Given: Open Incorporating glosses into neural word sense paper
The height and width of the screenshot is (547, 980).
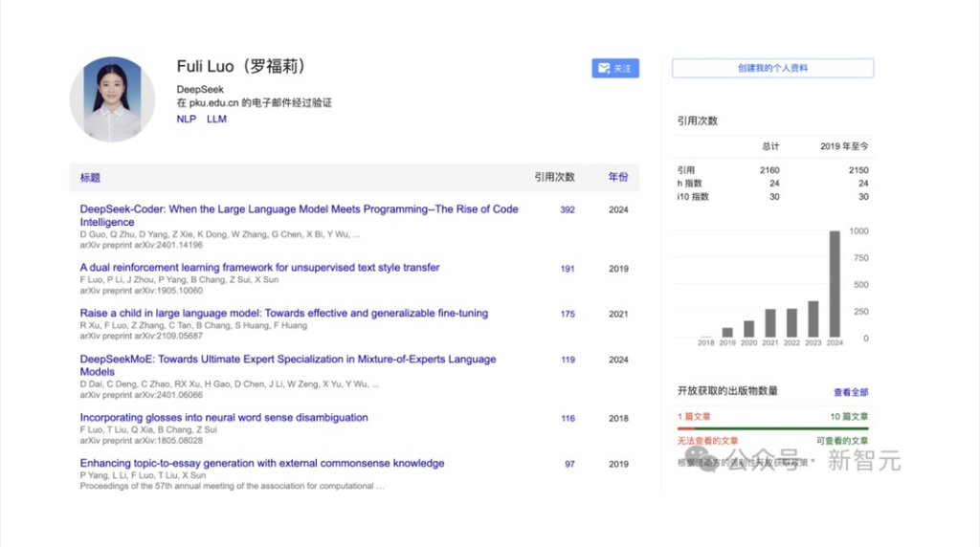Looking at the screenshot, I should [223, 418].
